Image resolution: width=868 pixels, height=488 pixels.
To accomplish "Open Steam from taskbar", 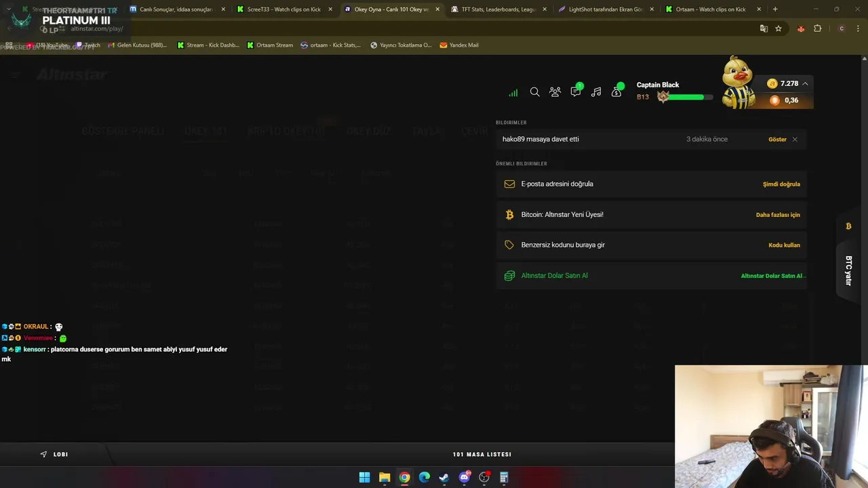I will [444, 477].
